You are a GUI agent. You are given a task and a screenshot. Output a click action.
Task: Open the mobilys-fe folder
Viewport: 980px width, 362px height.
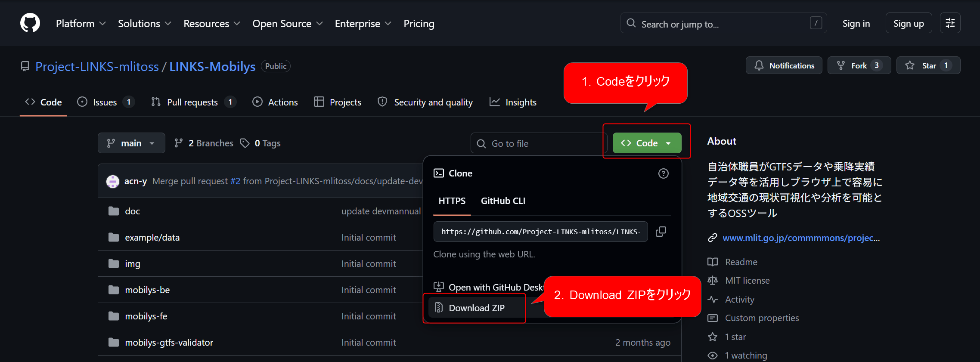[x=146, y=316]
